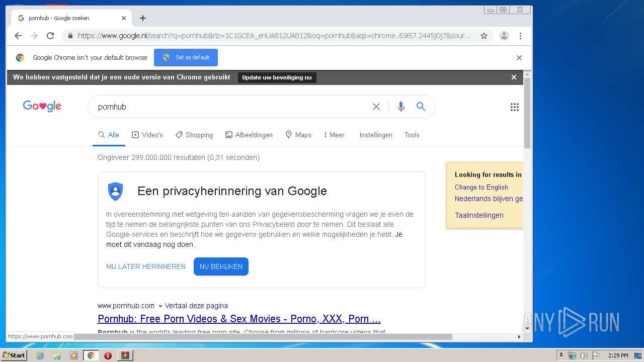Image resolution: width=644 pixels, height=362 pixels.
Task: Click Update uw beveiliging nu
Action: [277, 77]
